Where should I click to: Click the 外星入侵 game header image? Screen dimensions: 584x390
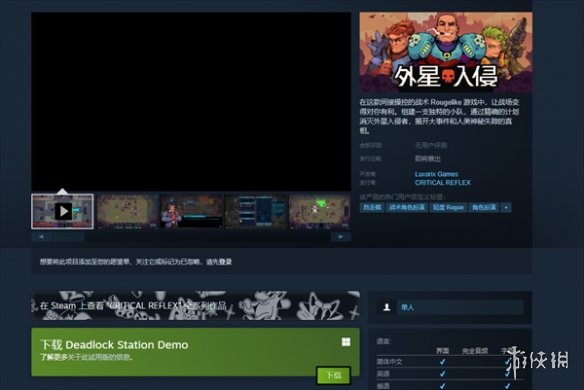pos(445,52)
